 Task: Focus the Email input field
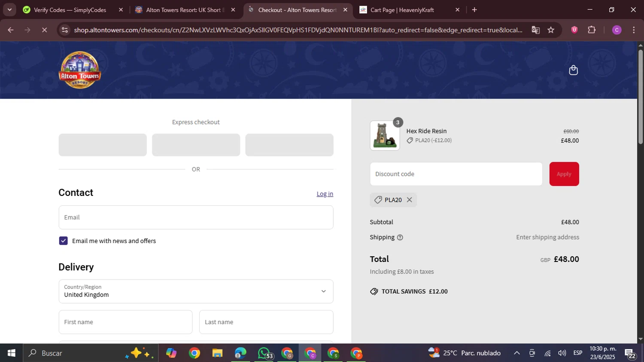[x=196, y=217]
